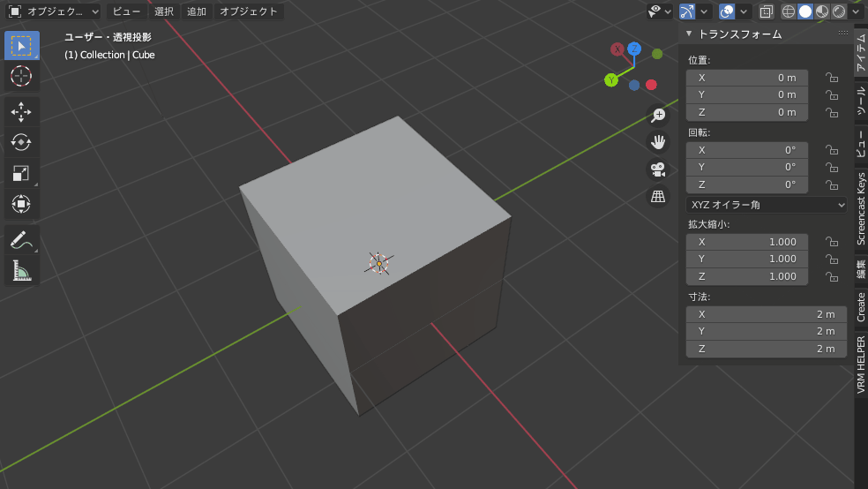
Task: Lock the scale X value
Action: coord(831,242)
